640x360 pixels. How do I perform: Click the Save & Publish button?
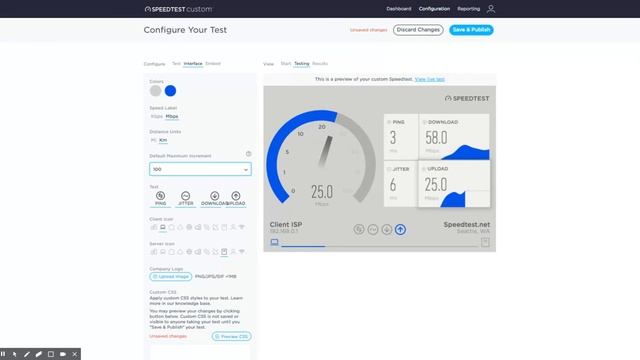[471, 30]
